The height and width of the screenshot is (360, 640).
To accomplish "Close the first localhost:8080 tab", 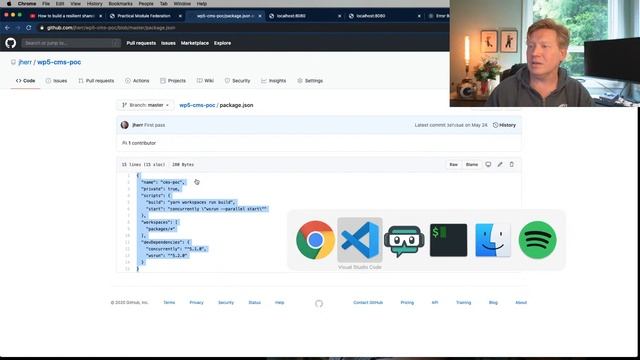I will click(x=339, y=16).
